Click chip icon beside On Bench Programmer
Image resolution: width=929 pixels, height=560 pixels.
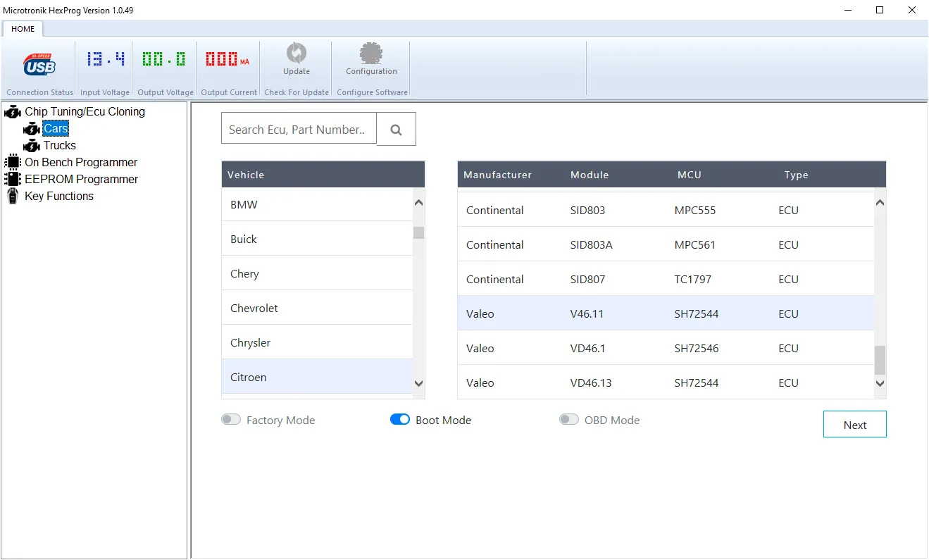pyautogui.click(x=13, y=162)
